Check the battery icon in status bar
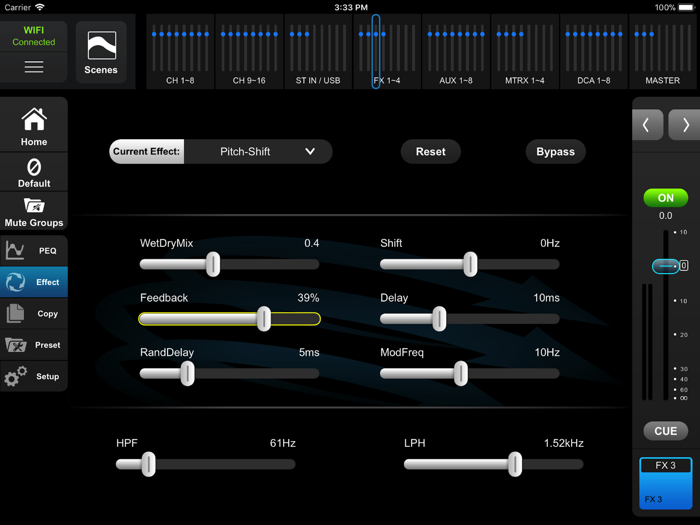Screen dimensions: 700x525 click(x=687, y=7)
